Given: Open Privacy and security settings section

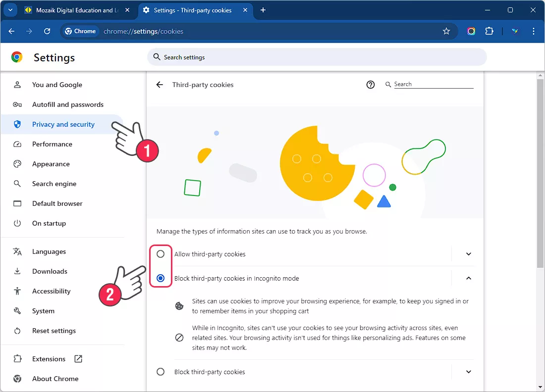Looking at the screenshot, I should [63, 124].
